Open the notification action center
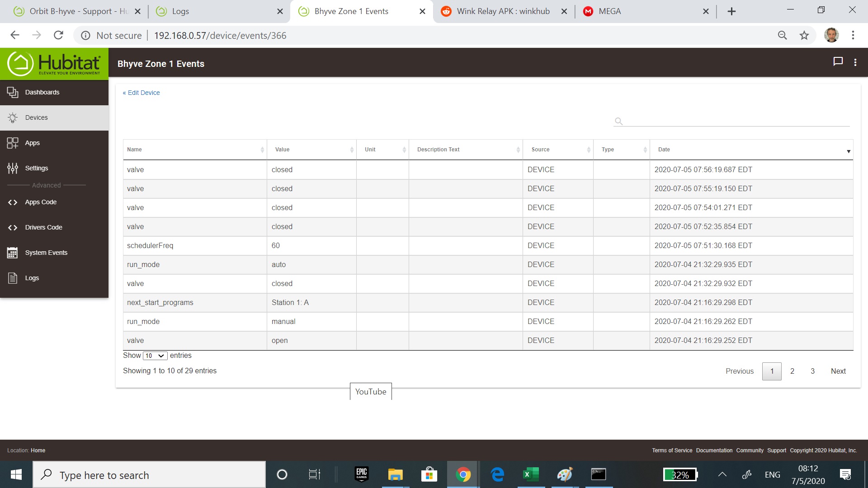The height and width of the screenshot is (488, 868). [845, 474]
